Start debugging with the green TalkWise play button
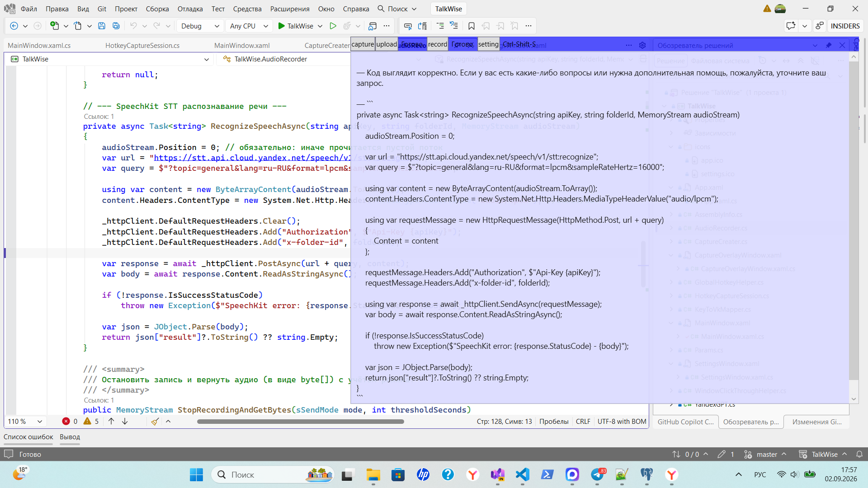This screenshot has height=488, width=868. click(296, 26)
